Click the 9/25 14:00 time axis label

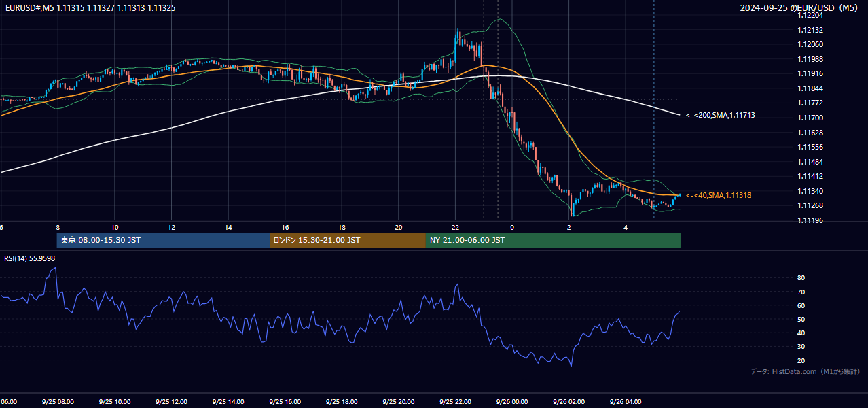228,402
